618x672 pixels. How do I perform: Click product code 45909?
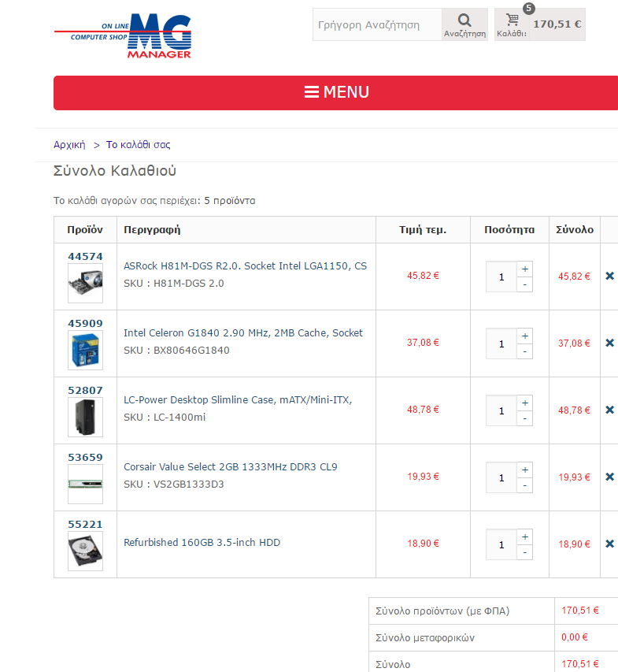85,323
